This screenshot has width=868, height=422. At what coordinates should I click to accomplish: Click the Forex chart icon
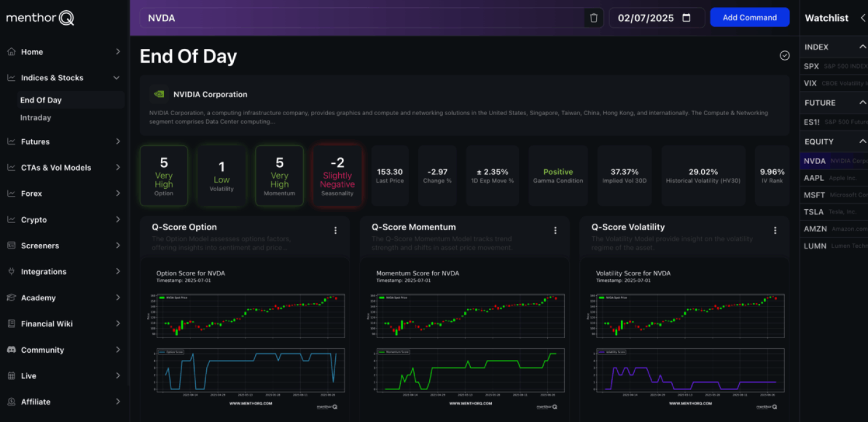[x=11, y=194]
